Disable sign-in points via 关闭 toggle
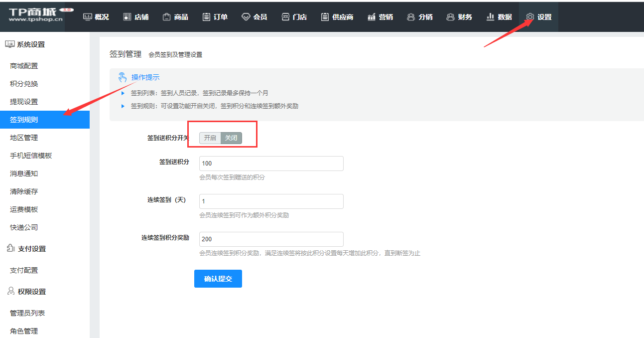The height and width of the screenshot is (338, 644). (231, 138)
